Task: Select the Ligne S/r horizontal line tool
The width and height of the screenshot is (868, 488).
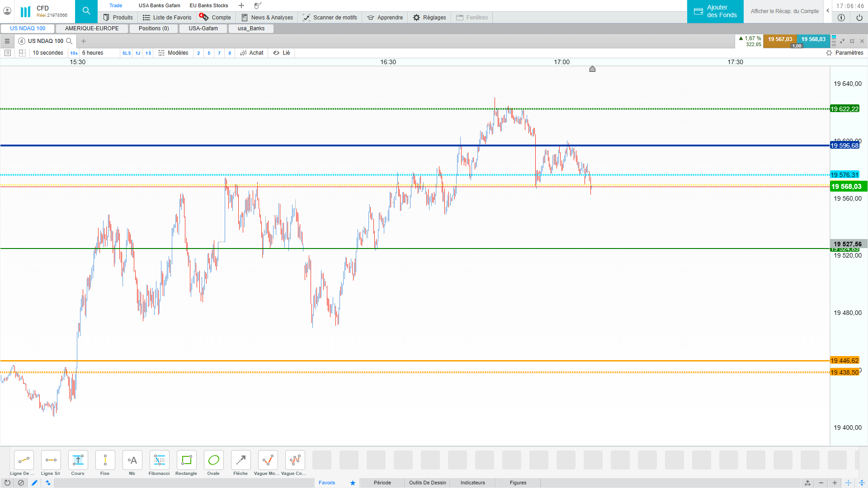Action: pyautogui.click(x=51, y=460)
